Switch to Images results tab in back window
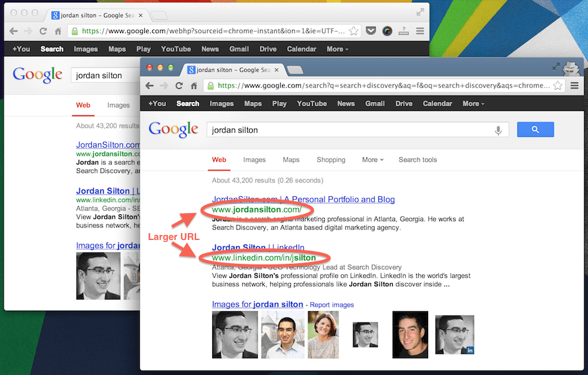The height and width of the screenshot is (375, 588). click(x=118, y=106)
